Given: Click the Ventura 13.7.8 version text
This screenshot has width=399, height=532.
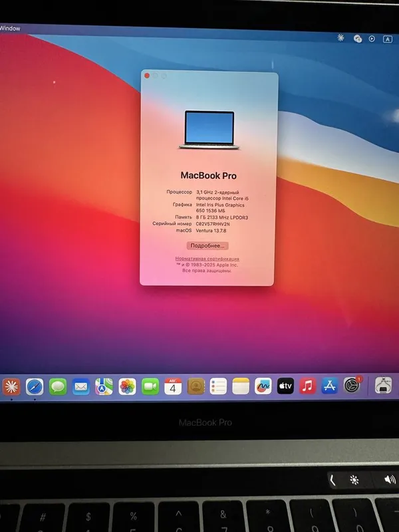Looking at the screenshot, I should tap(211, 231).
